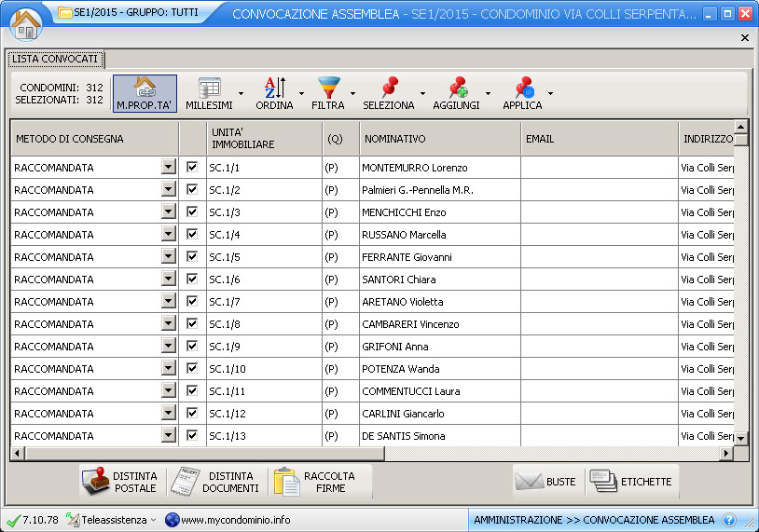Expand the SELEZIONA dropdown arrow
This screenshot has width=759, height=532.
pos(422,93)
